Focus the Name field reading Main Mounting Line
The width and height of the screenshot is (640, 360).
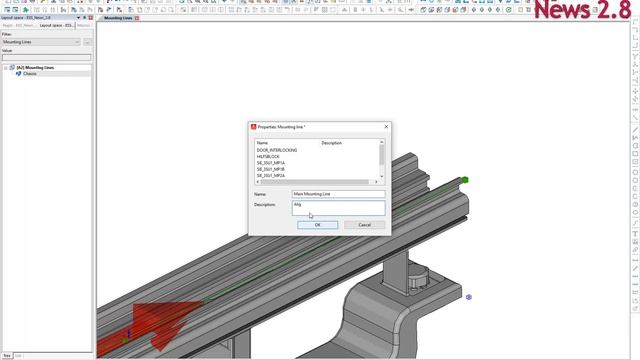[x=338, y=194]
